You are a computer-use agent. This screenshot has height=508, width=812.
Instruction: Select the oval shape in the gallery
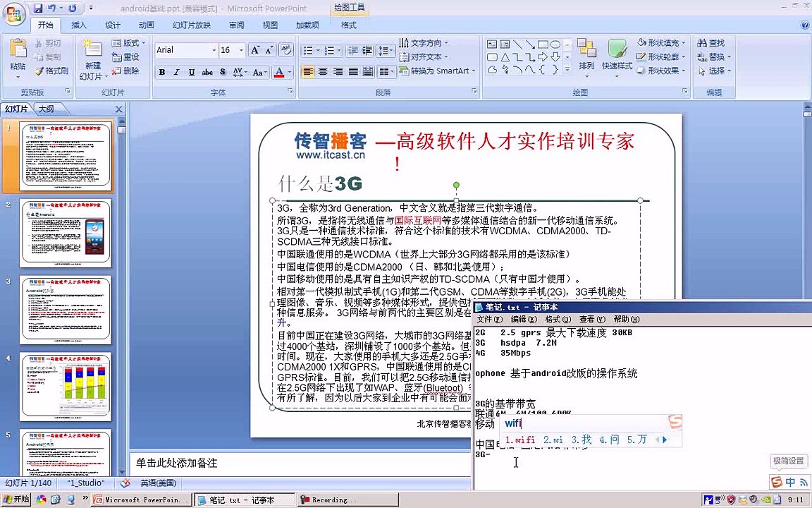click(x=555, y=44)
